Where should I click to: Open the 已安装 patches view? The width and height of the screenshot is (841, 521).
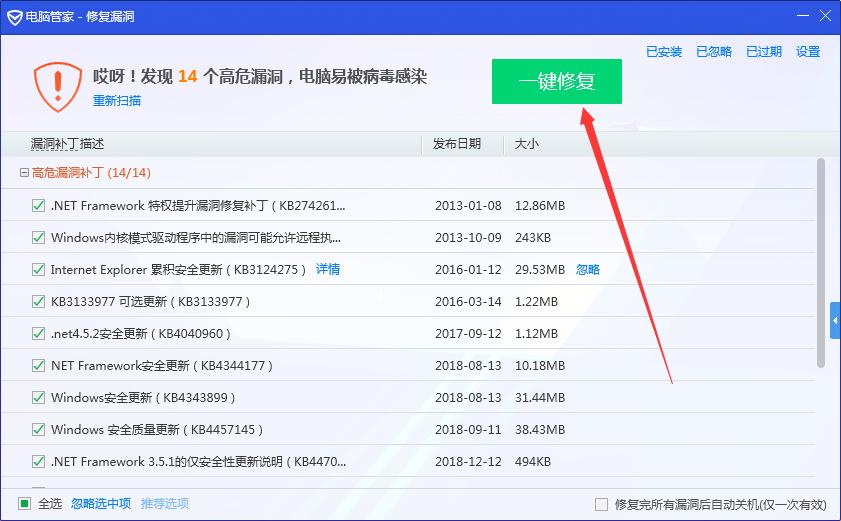663,52
